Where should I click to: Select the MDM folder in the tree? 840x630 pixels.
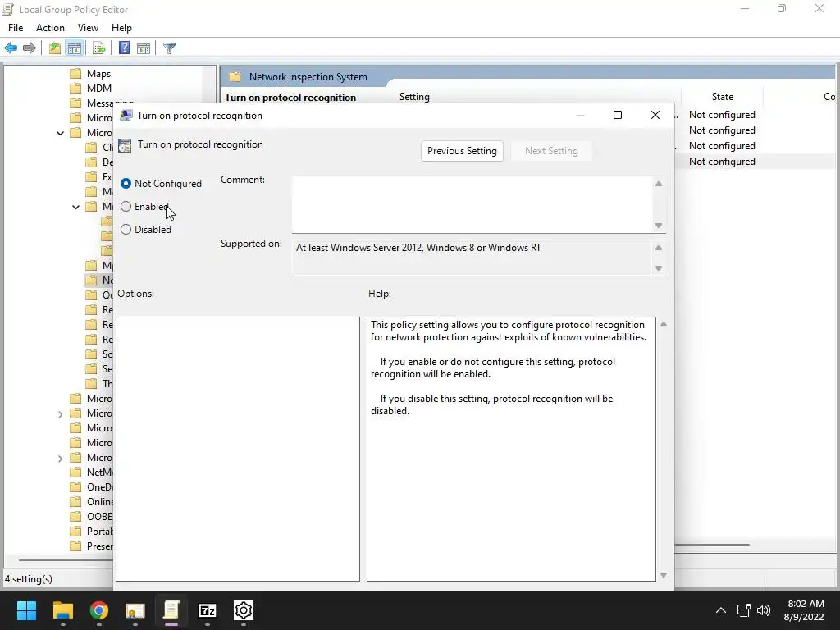[99, 89]
